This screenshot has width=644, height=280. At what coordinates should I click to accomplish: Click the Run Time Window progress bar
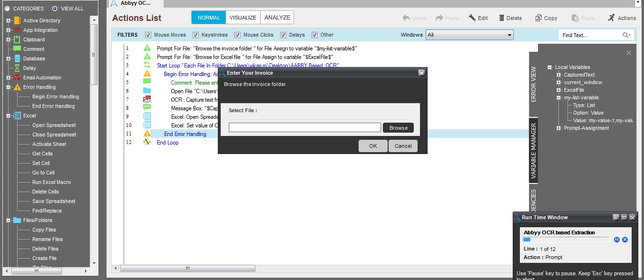[x=566, y=240]
